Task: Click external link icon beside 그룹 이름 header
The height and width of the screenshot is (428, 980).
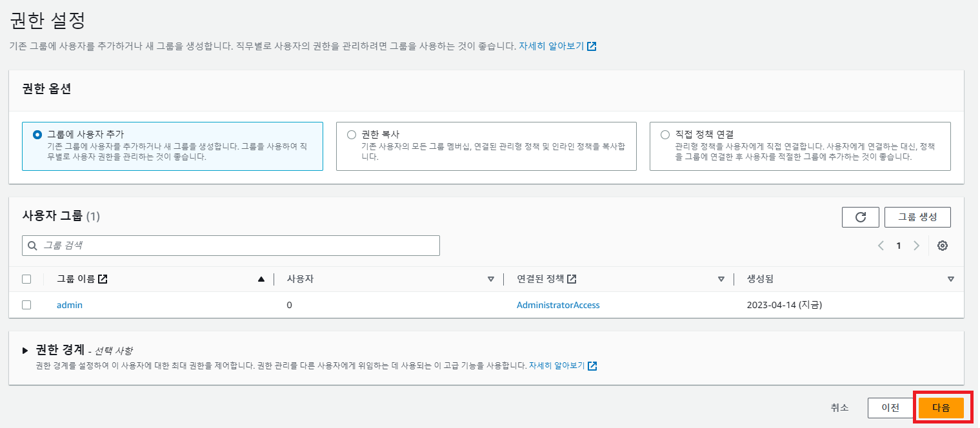Action: (102, 279)
